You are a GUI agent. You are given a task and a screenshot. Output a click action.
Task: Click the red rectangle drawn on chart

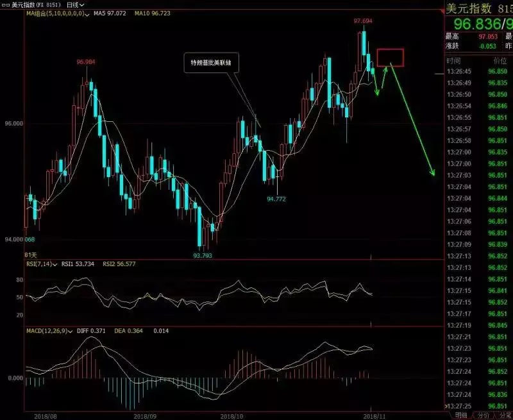tap(391, 58)
